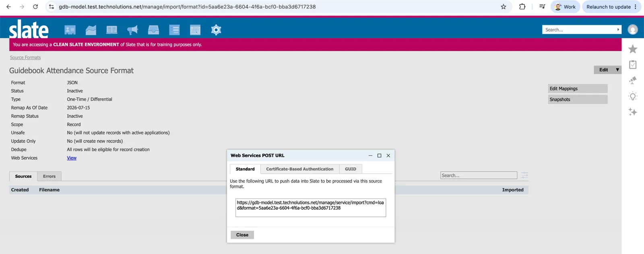
Task: Switch to the Standard tab
Action: [245, 169]
